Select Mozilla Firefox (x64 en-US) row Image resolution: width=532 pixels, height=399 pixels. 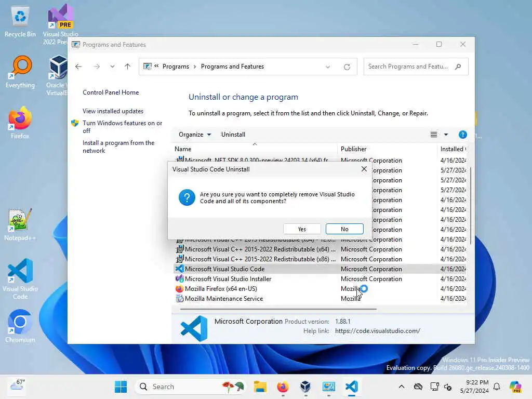click(320, 289)
